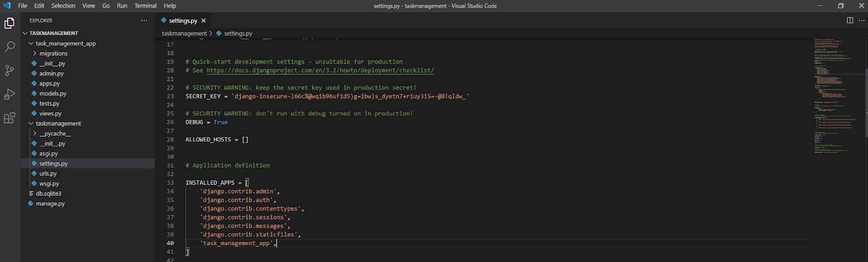Click the database file icon beside db.sqlite3
This screenshot has width=868, height=262.
31,194
